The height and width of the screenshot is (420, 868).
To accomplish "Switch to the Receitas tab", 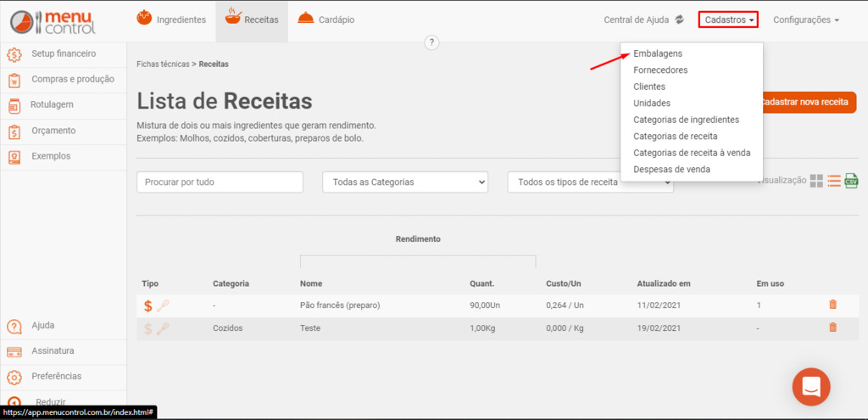I will (x=252, y=20).
